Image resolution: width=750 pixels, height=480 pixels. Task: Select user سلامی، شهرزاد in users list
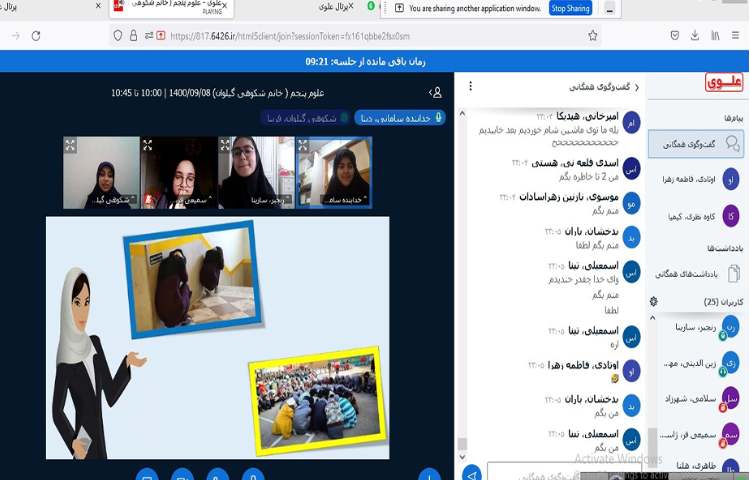point(700,399)
